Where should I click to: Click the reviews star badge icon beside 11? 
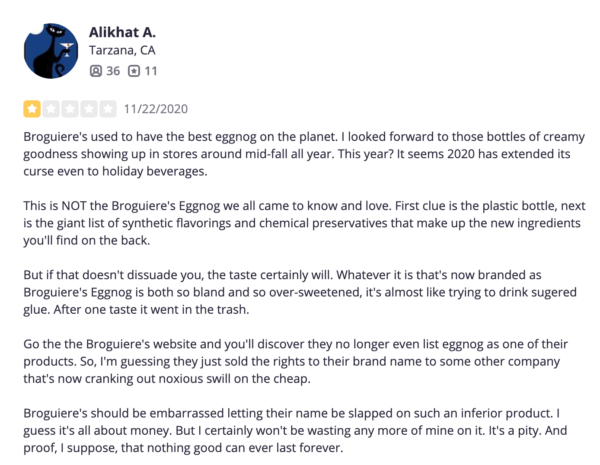point(134,71)
